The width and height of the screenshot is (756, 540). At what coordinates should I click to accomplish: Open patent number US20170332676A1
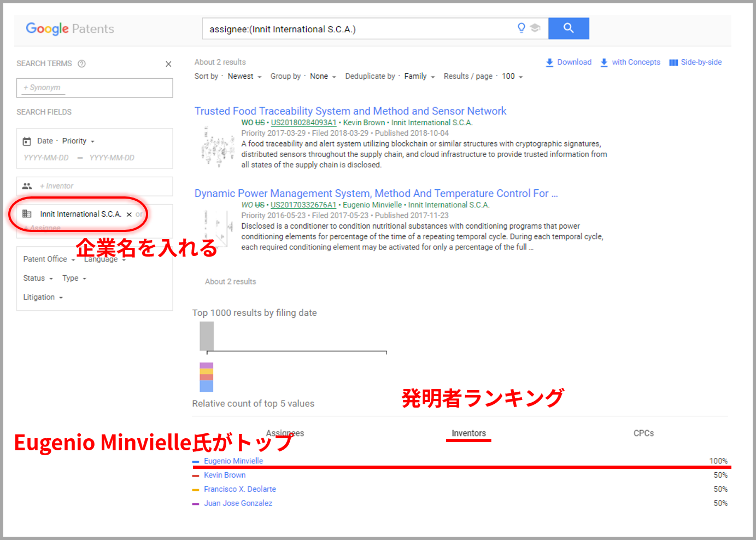point(303,205)
